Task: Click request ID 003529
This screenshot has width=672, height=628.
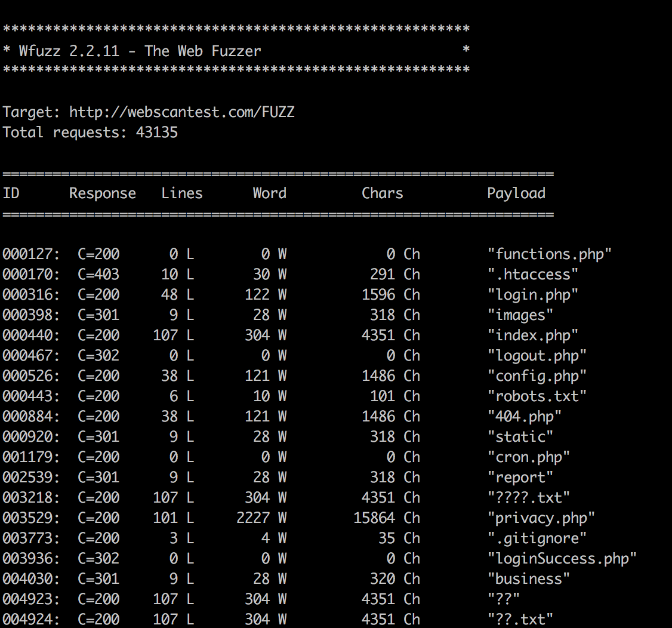Action: click(31, 518)
